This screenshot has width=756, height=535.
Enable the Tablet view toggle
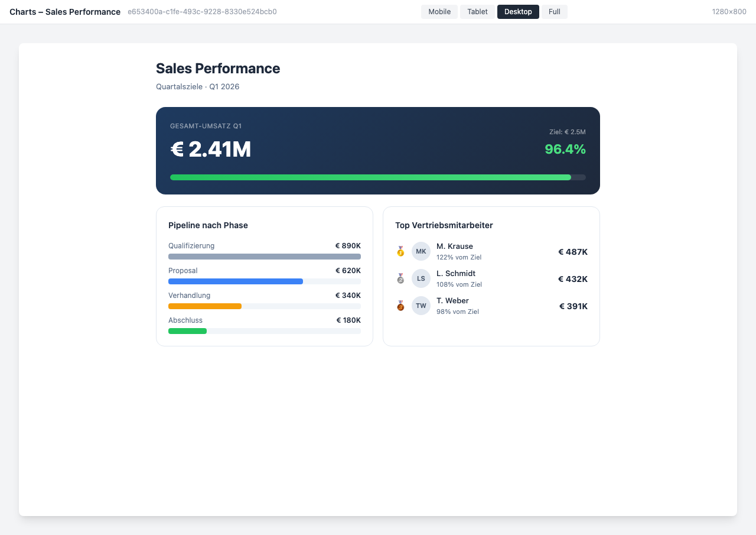pos(477,11)
